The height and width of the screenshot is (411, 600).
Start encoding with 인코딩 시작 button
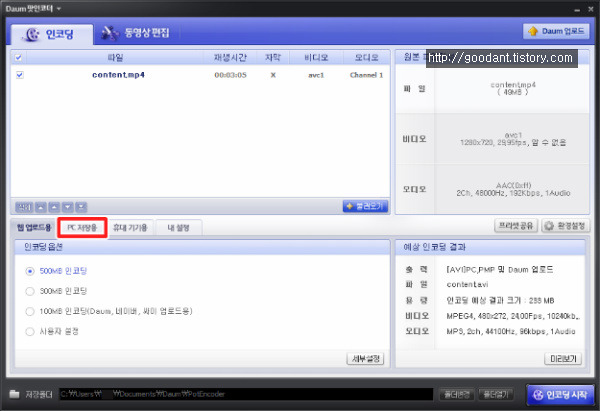click(561, 395)
